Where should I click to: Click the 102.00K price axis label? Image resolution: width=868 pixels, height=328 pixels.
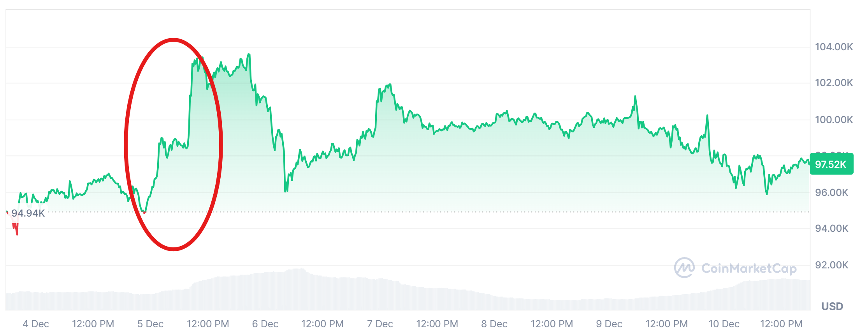834,83
